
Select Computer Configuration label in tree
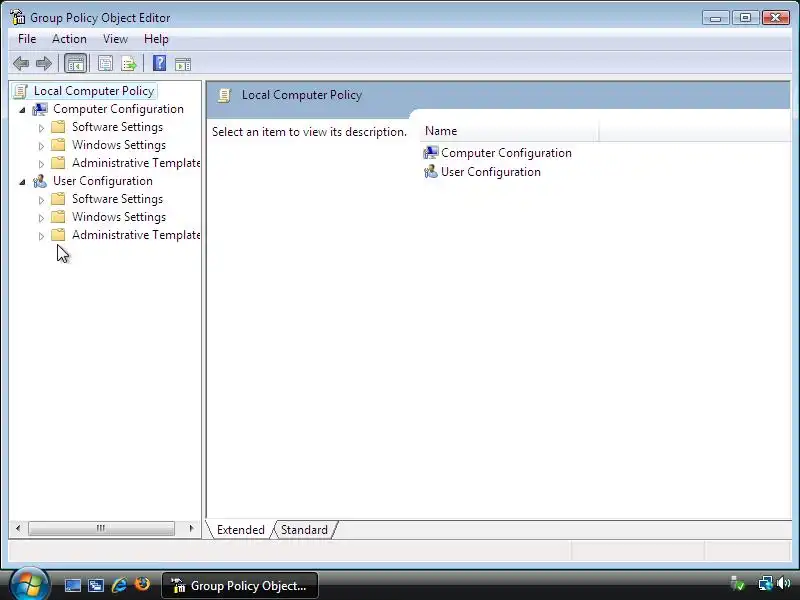coord(118,109)
